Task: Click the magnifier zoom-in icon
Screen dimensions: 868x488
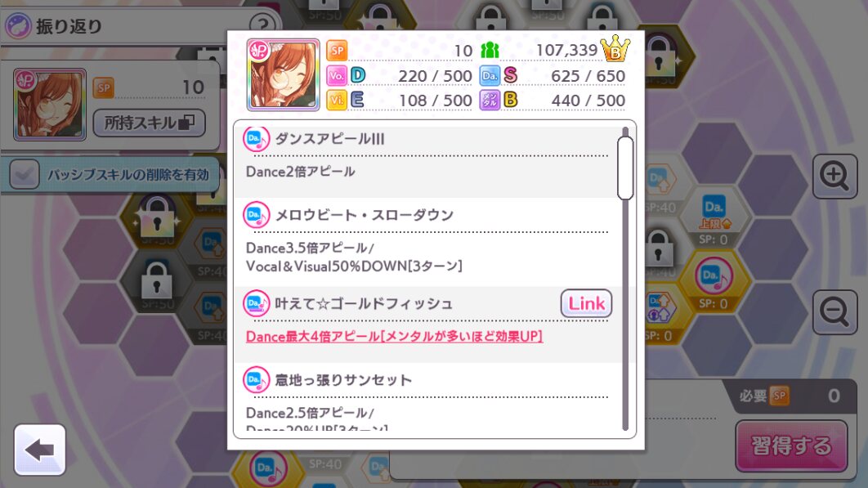Action: (x=834, y=176)
